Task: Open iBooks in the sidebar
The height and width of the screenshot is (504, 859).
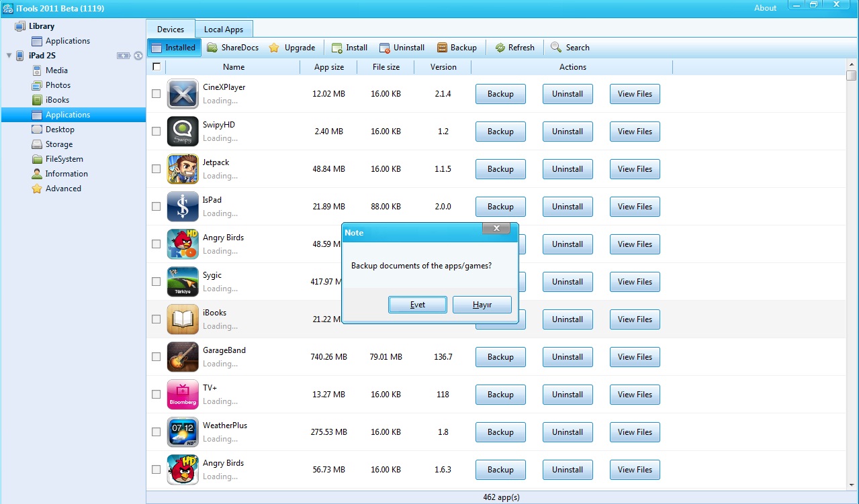Action: click(x=57, y=100)
